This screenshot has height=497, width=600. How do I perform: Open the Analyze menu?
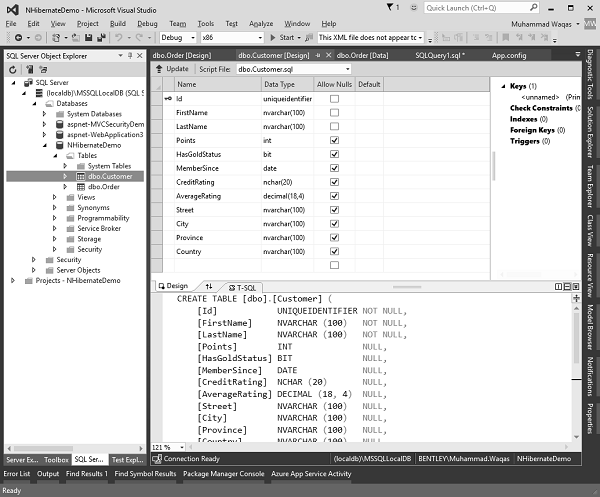261,24
